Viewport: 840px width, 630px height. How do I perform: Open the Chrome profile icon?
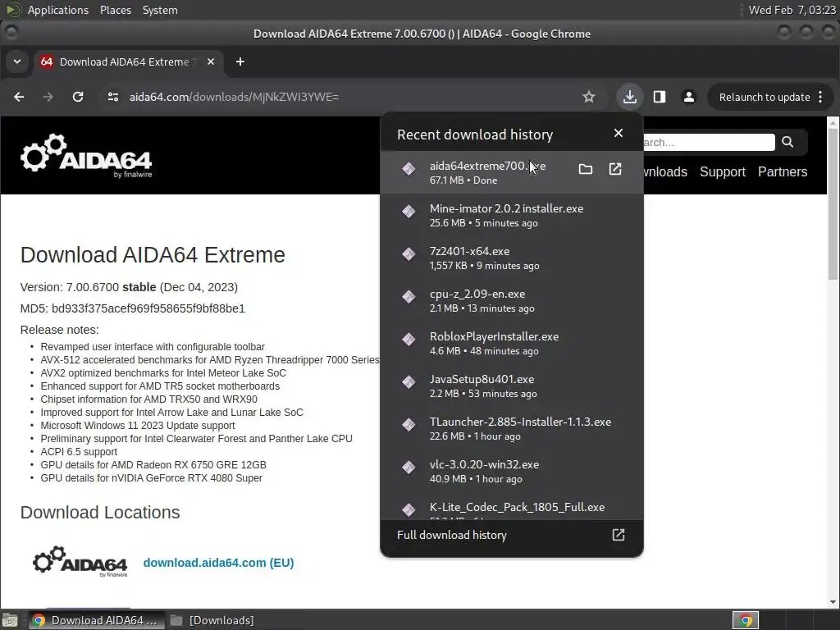point(689,97)
